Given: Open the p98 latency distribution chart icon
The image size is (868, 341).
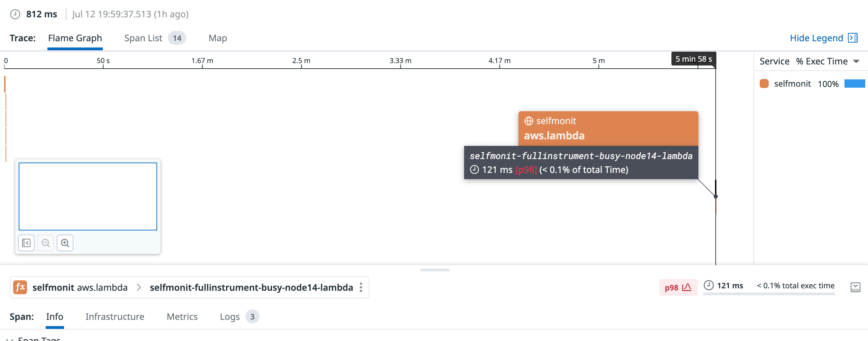Looking at the screenshot, I should coord(687,287).
